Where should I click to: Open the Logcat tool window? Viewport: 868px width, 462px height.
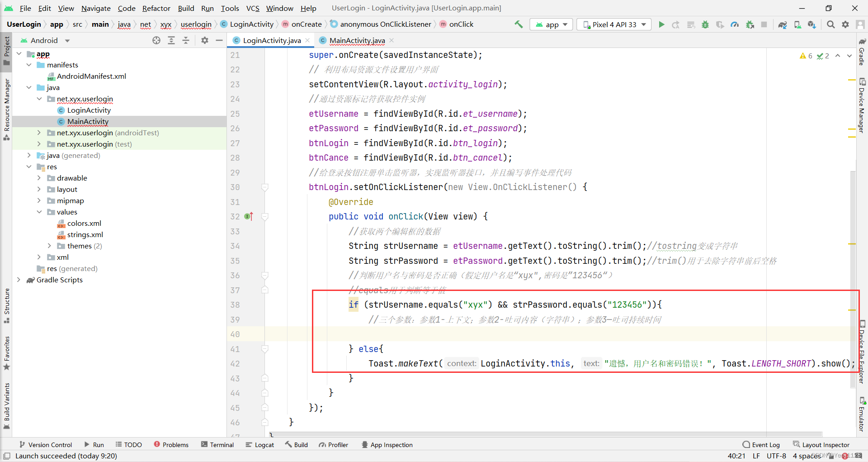(260, 445)
